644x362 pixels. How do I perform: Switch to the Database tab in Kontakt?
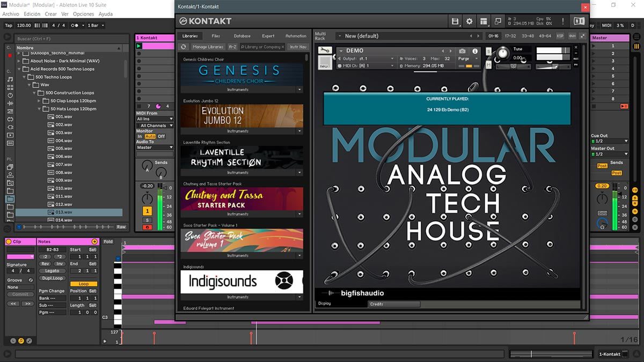pyautogui.click(x=242, y=36)
